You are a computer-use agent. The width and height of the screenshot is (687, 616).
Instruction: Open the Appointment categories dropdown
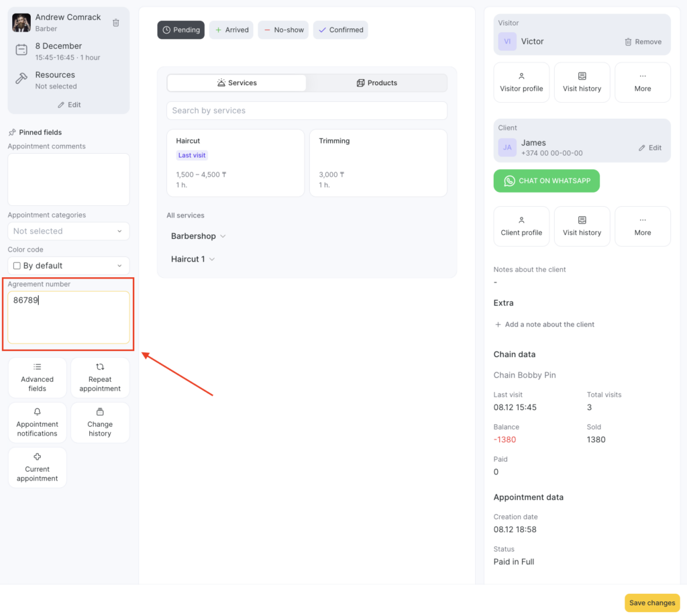pyautogui.click(x=68, y=231)
